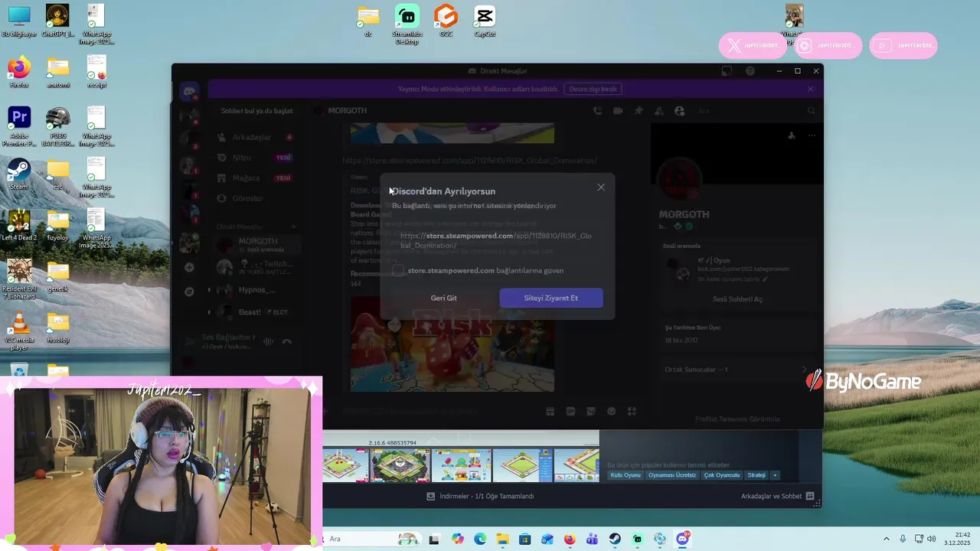Viewport: 980px width, 551px height.
Task: Toggle the user profile panel icon
Action: pos(679,111)
